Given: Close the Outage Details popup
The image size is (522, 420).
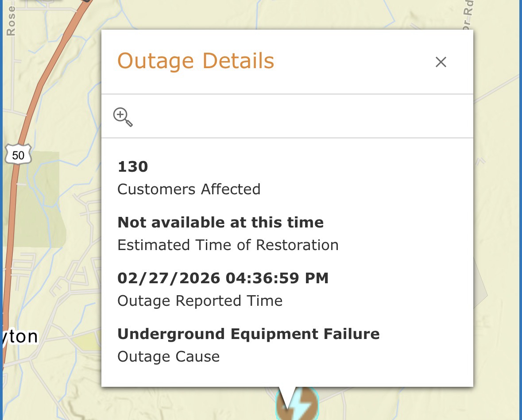Looking at the screenshot, I should 441,62.
